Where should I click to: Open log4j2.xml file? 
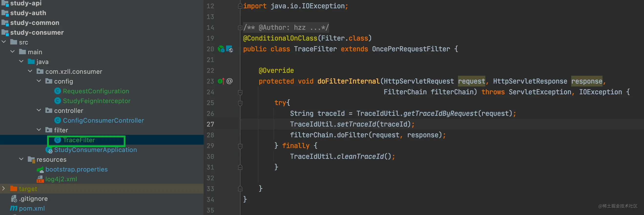click(61, 179)
